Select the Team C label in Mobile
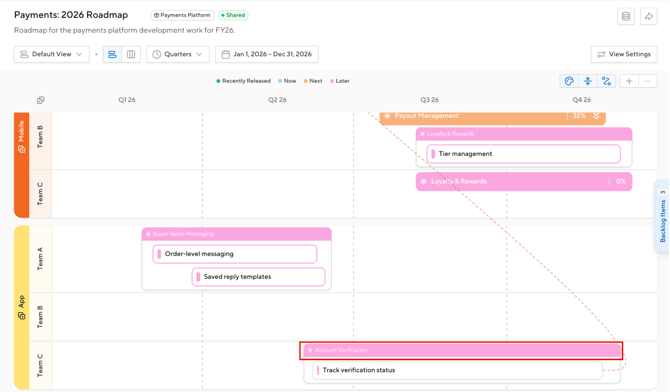Viewport: 670px width, 392px height. pos(40,194)
